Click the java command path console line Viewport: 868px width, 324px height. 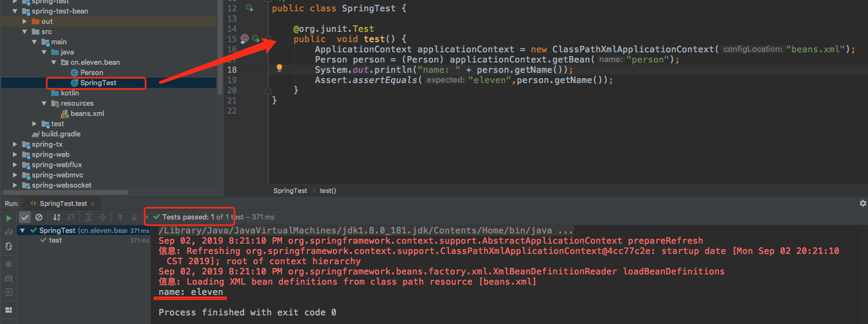(x=366, y=230)
